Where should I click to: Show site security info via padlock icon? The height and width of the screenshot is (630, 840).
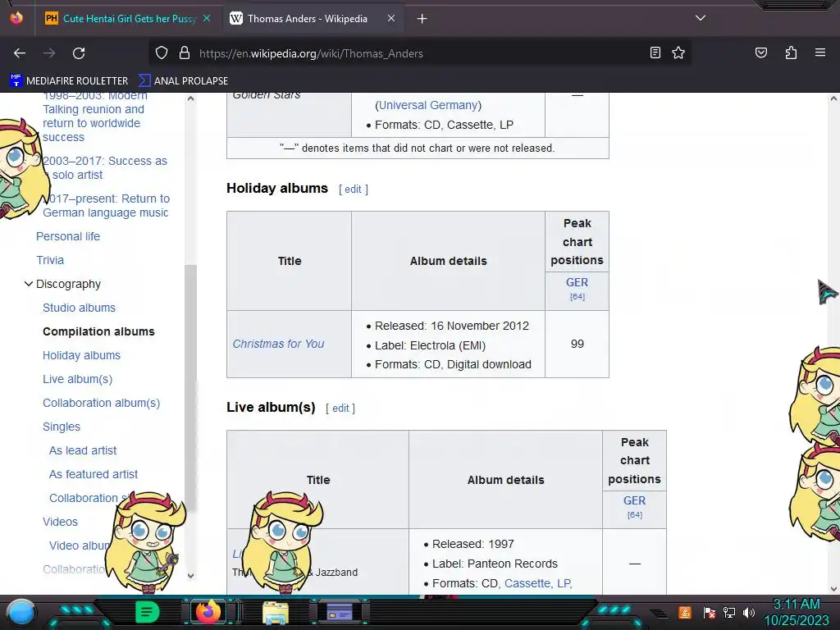coord(185,53)
